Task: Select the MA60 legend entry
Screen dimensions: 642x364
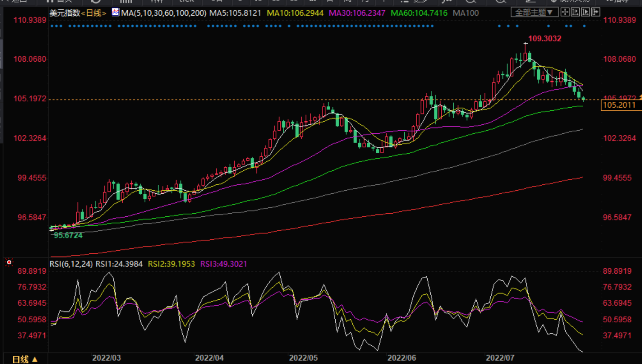Action: (x=419, y=13)
